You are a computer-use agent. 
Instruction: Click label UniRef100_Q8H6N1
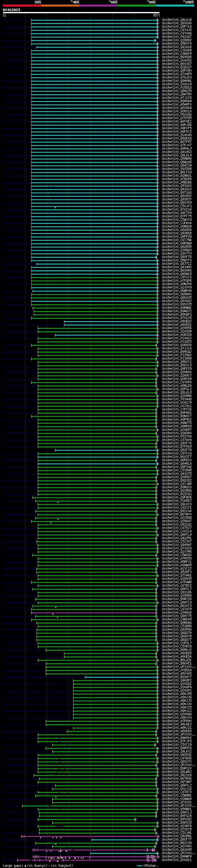click(x=177, y=81)
